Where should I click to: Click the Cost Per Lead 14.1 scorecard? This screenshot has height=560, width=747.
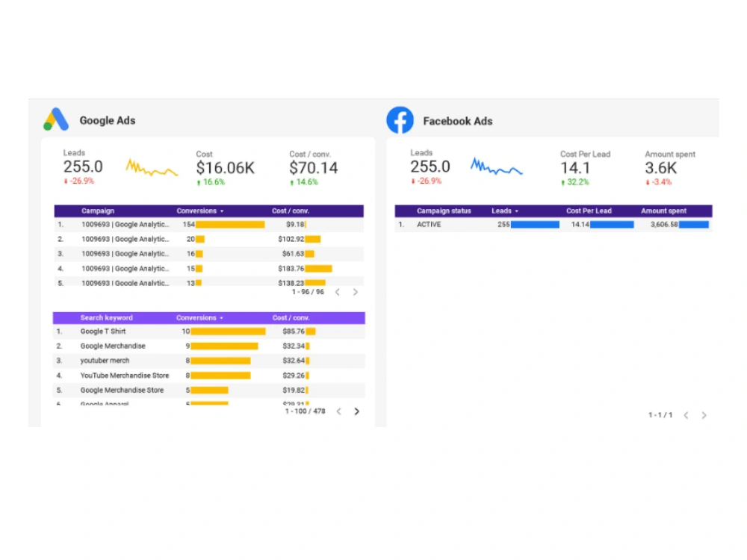(585, 167)
